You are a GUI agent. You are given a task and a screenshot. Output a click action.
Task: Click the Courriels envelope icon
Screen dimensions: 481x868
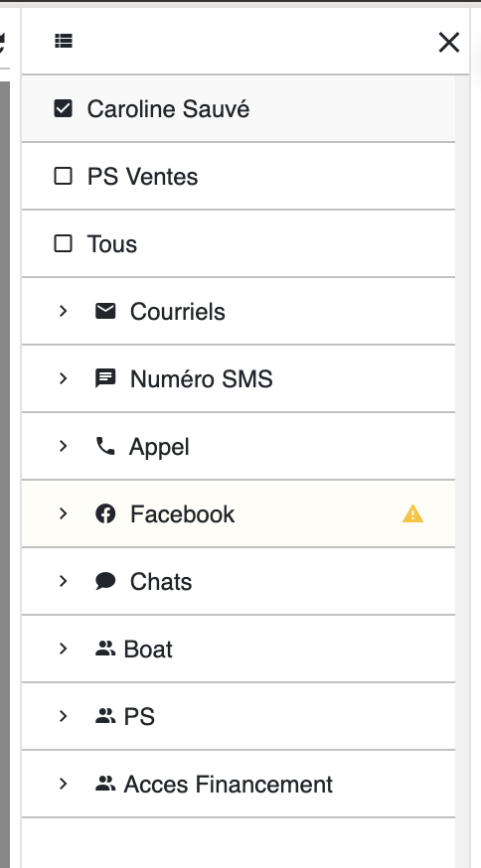point(105,311)
